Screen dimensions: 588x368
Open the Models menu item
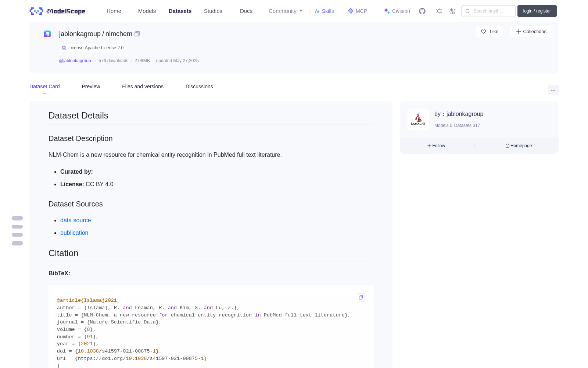(147, 11)
